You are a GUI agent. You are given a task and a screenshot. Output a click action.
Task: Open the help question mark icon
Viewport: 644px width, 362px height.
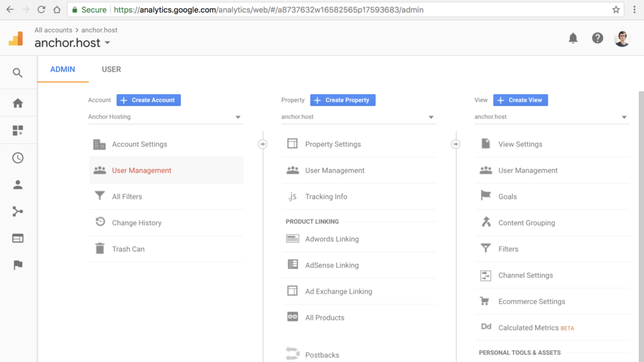[597, 38]
